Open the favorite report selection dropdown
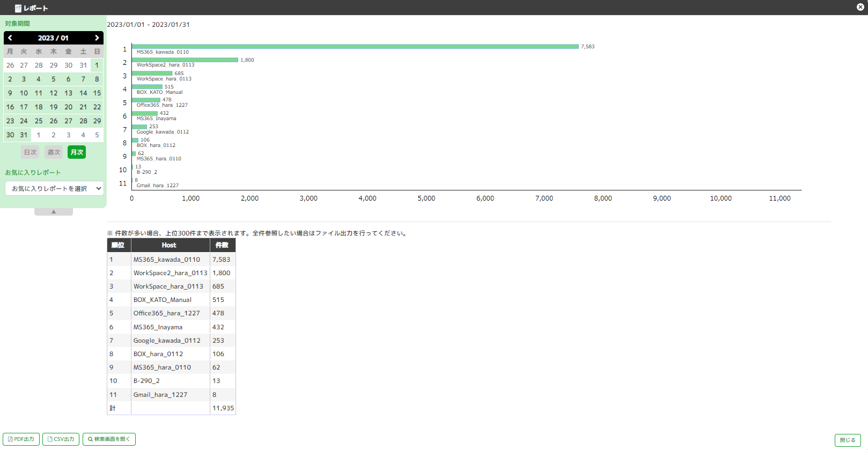Screen dimensions: 868x450 [54, 188]
